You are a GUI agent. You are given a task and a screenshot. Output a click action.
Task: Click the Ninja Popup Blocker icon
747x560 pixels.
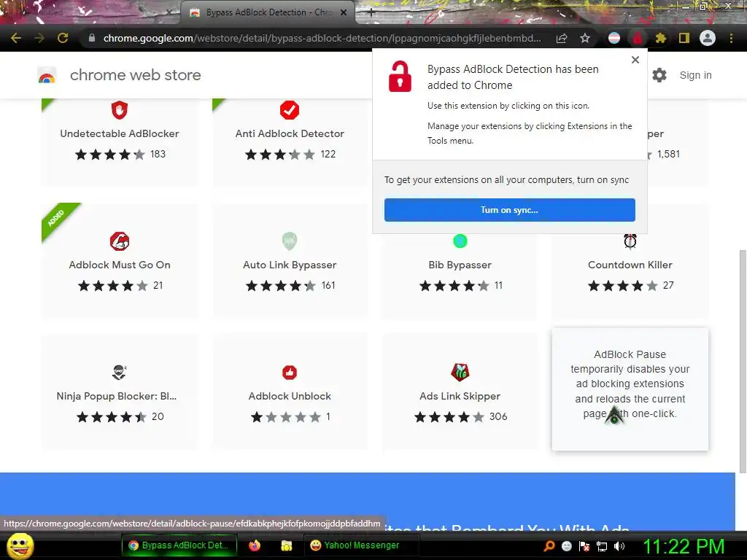120,373
